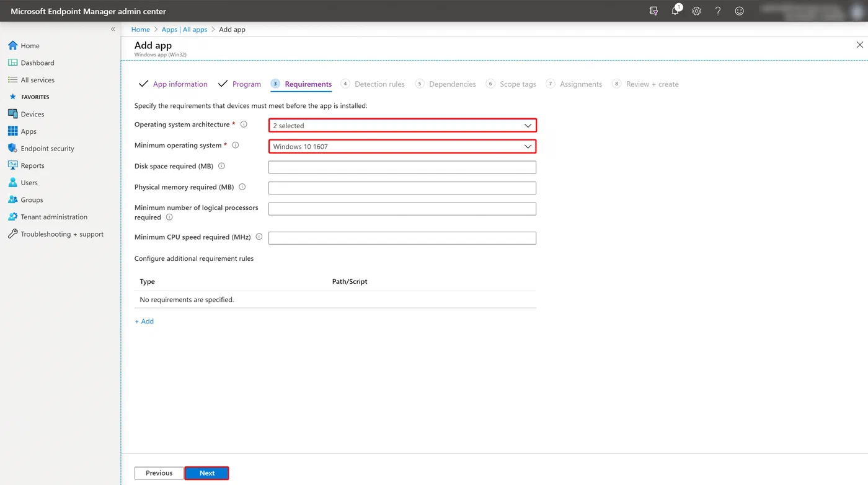Show info for Physical memory required

pyautogui.click(x=242, y=187)
